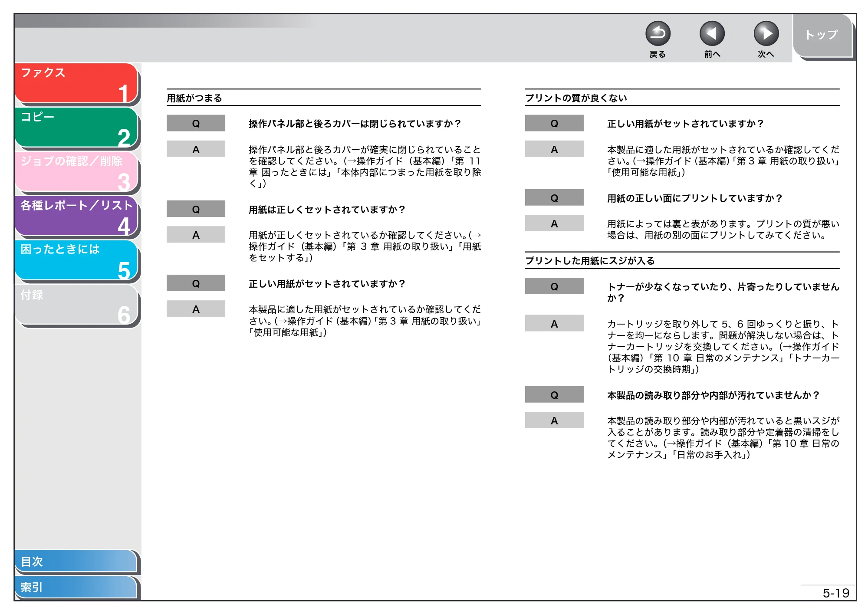The height and width of the screenshot is (614, 868).
Task: Select the 用紙がつまる section heading
Action: [x=194, y=98]
